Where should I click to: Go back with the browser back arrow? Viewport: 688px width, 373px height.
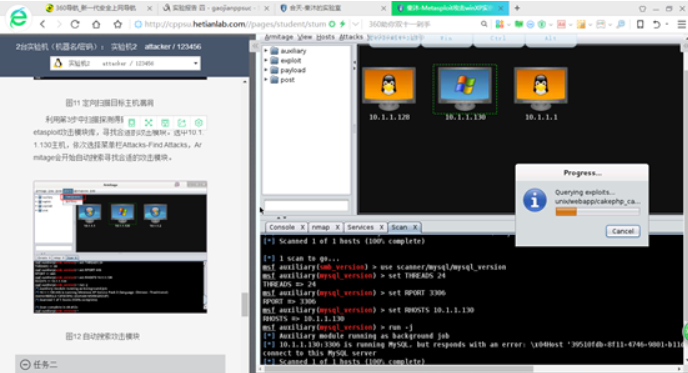tap(43, 24)
